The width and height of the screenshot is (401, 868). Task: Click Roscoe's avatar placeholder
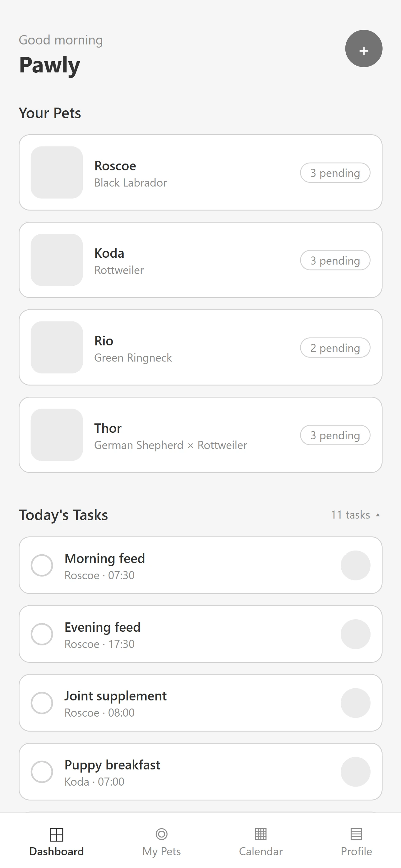(x=57, y=173)
